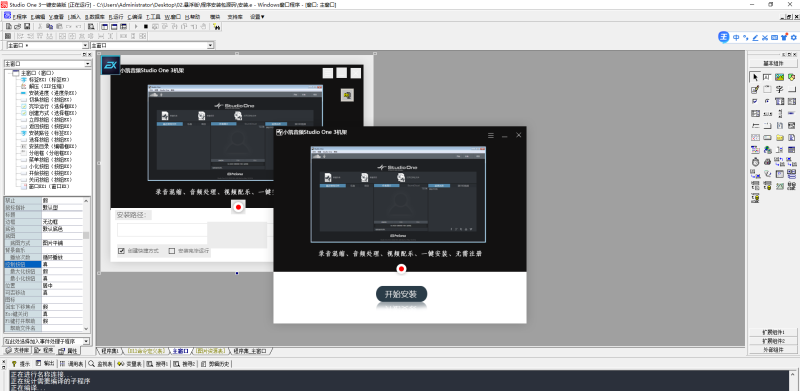
Task: Click the hamburger menu icon in installer window
Action: [491, 135]
